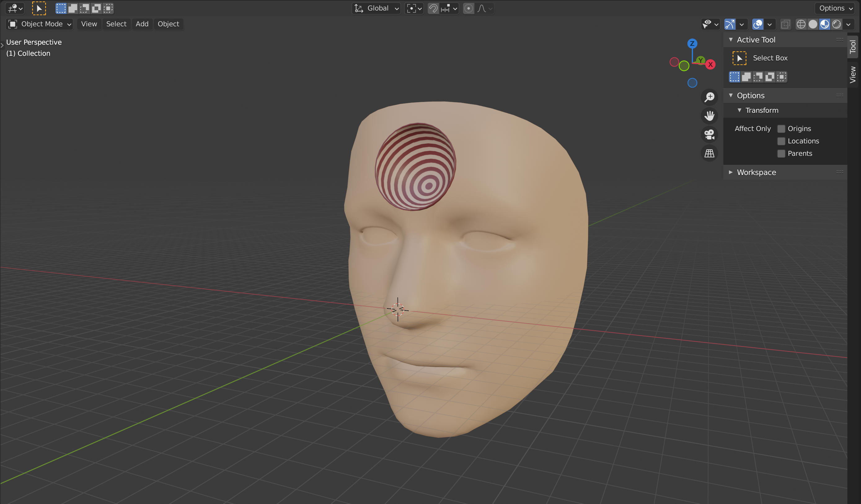This screenshot has height=504, width=861.
Task: Choose Set mode in the Active Tool panel
Action: pos(734,77)
